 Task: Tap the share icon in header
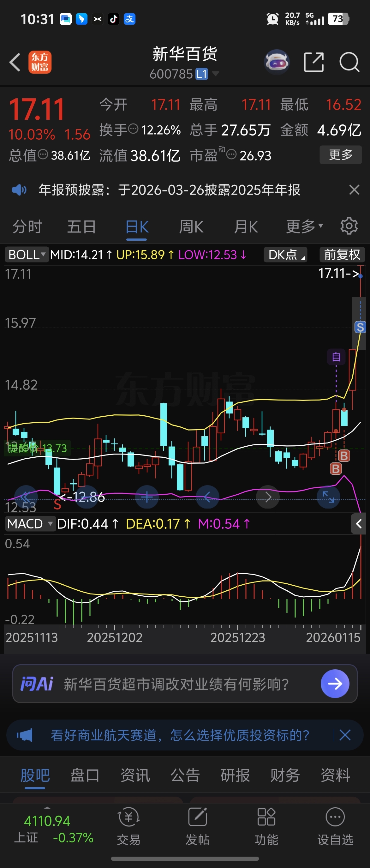pyautogui.click(x=314, y=62)
